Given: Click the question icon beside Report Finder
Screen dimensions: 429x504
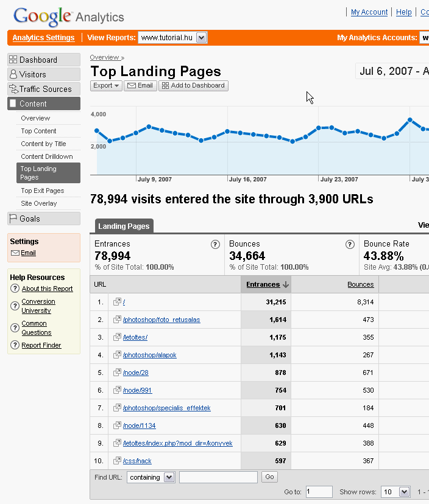Looking at the screenshot, I should (x=15, y=345).
